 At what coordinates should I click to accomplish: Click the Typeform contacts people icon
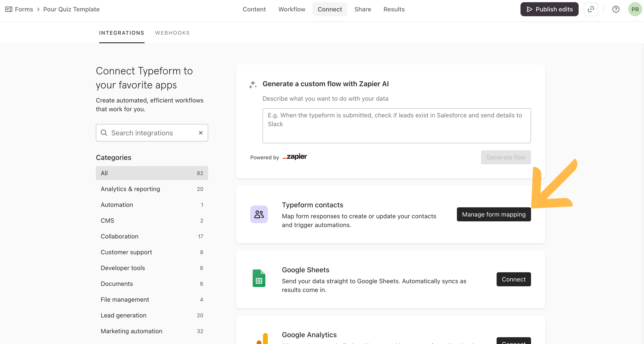point(259,214)
